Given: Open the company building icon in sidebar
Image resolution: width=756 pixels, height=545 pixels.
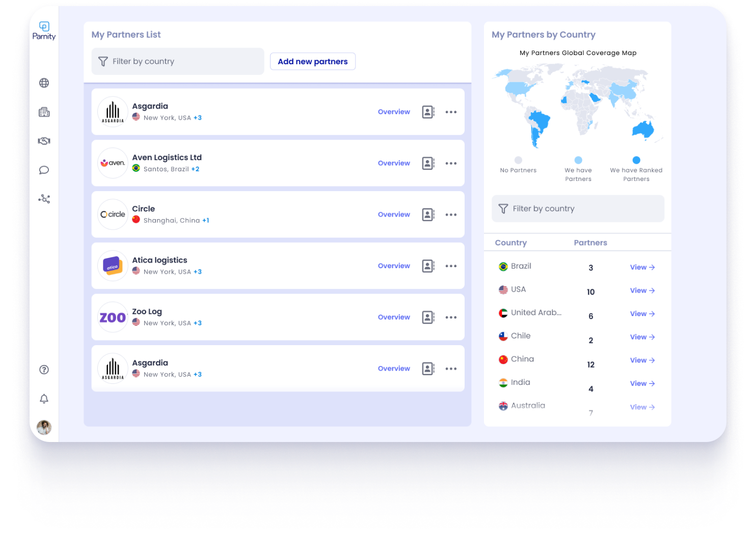Looking at the screenshot, I should (x=44, y=112).
